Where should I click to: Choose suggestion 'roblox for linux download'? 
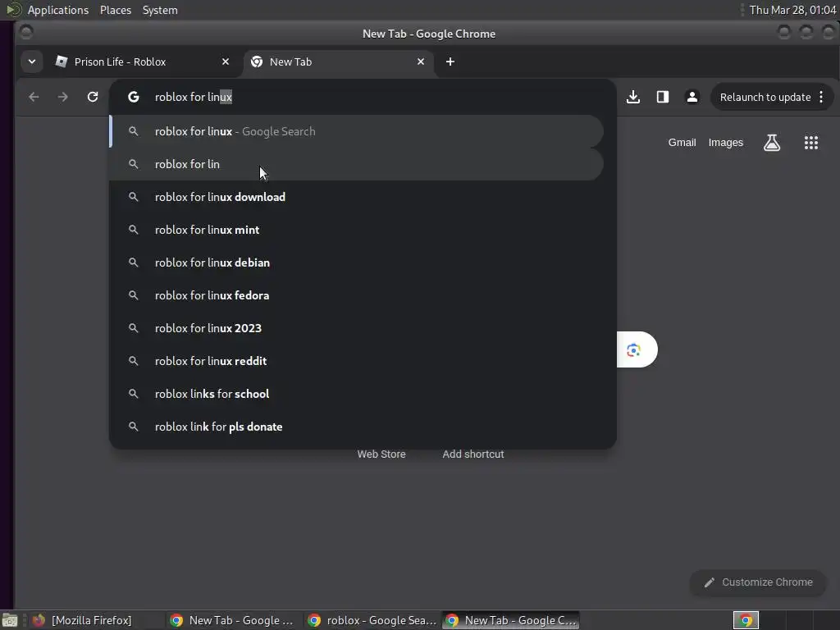[357, 197]
